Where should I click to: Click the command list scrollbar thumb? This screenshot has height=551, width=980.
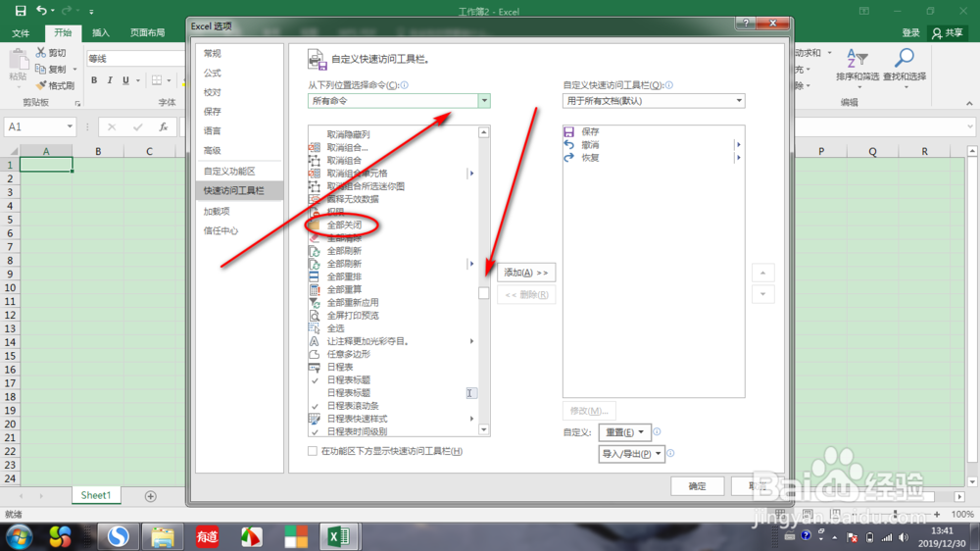tap(484, 293)
